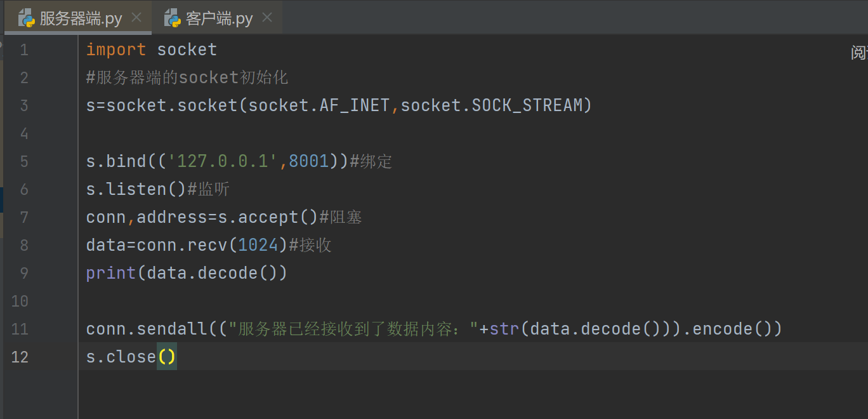This screenshot has width=868, height=419.
Task: Select the 服务器端.py editor tab
Action: [x=81, y=18]
